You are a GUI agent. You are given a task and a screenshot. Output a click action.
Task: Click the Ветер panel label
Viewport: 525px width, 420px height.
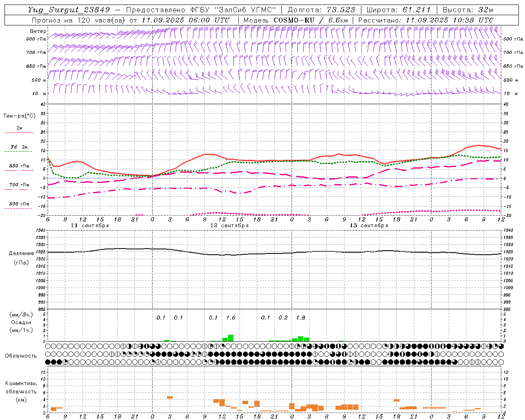click(38, 31)
